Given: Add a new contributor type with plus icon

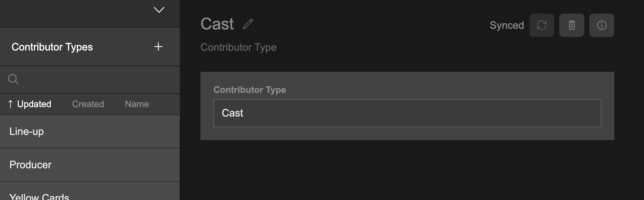Looking at the screenshot, I should click(x=158, y=47).
